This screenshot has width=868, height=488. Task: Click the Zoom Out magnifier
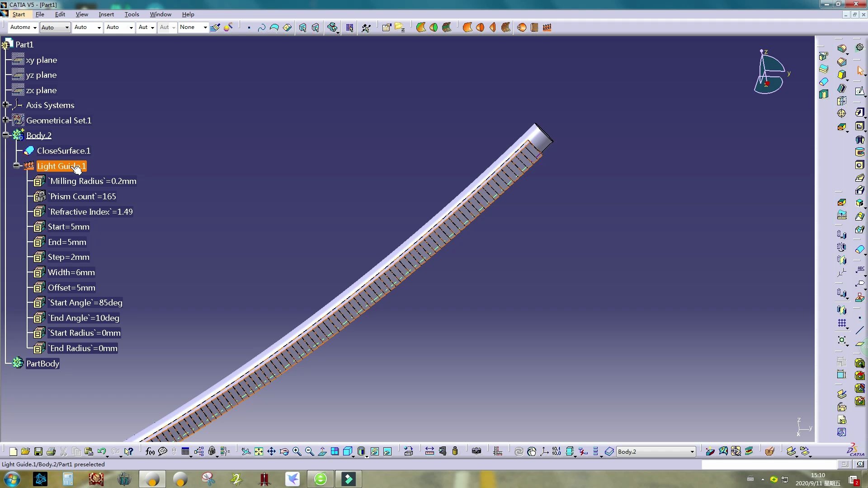[x=309, y=451]
